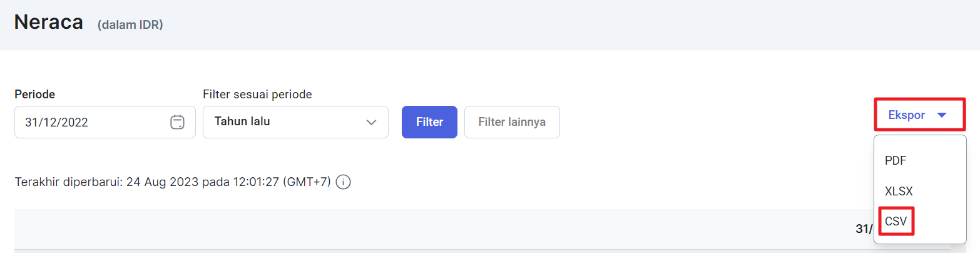The width and height of the screenshot is (980, 253).
Task: Click the Neraca page heading
Action: tap(49, 22)
